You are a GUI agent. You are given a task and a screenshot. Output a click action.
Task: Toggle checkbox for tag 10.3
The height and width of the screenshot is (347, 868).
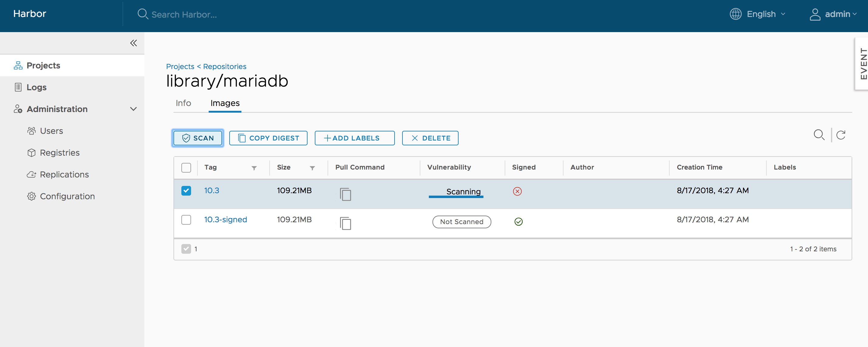[x=187, y=191]
